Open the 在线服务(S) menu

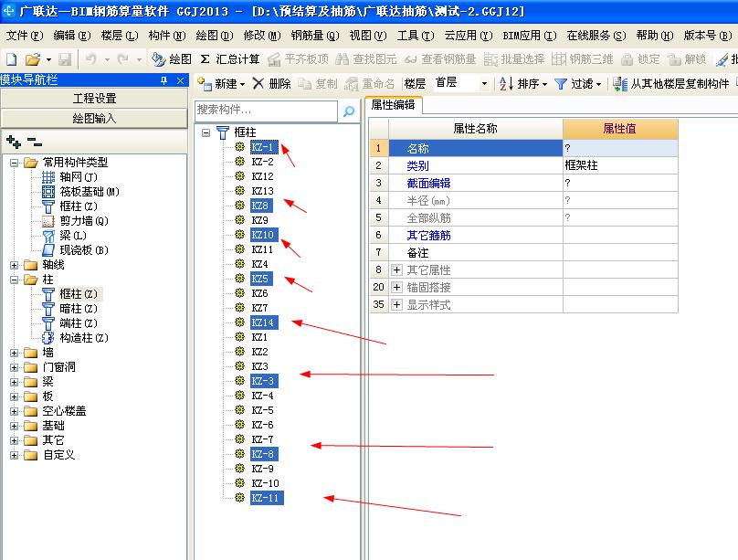[x=596, y=36]
